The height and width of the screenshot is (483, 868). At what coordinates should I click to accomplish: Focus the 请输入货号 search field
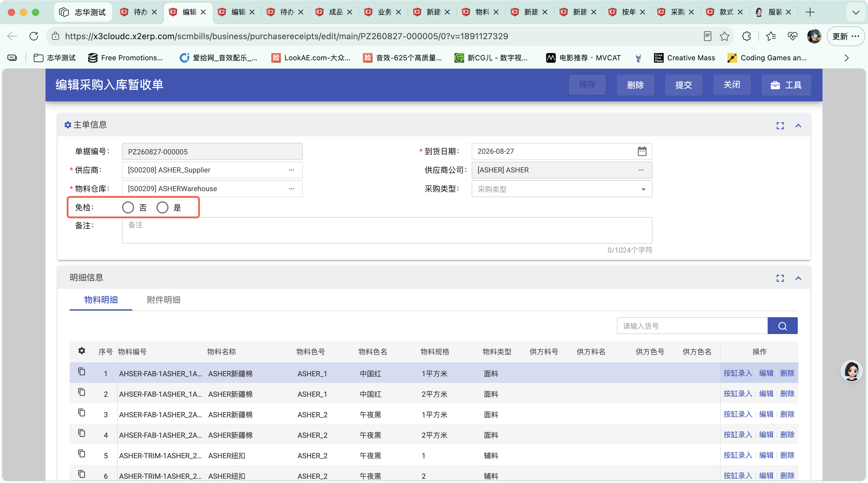692,326
